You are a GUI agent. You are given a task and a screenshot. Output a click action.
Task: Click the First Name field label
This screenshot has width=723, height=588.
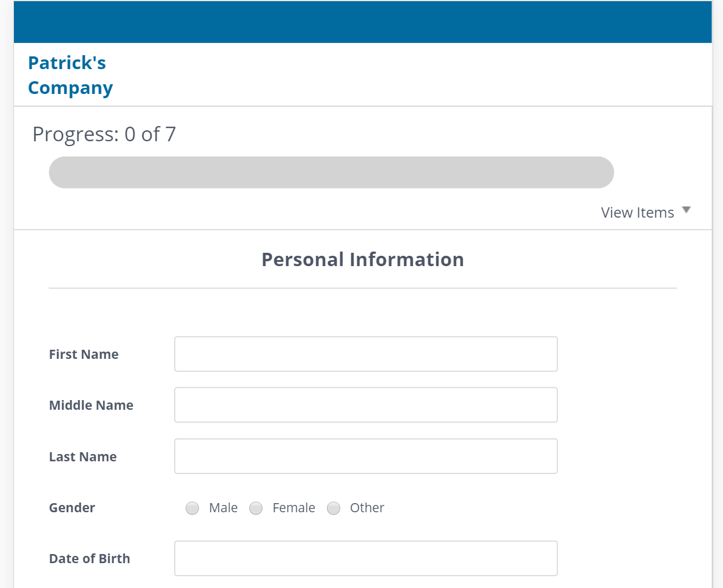point(83,354)
